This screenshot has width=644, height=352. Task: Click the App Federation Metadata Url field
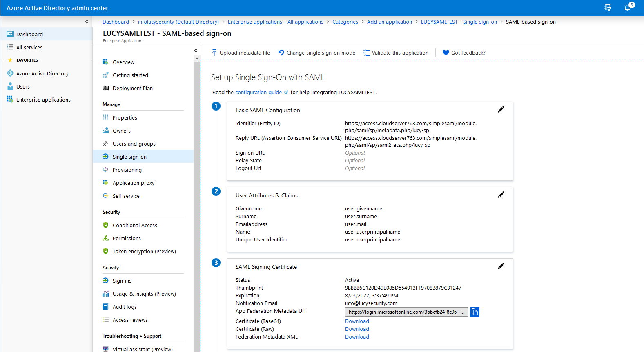pos(406,312)
